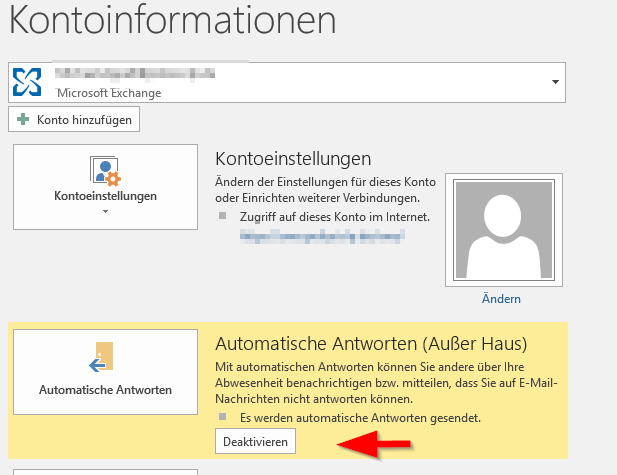Click the 'Microsoft Exchange' account type text
The height and width of the screenshot is (475, 617).
click(108, 93)
